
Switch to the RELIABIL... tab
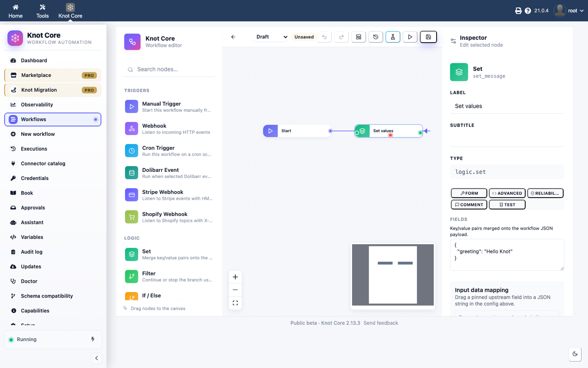tap(545, 193)
